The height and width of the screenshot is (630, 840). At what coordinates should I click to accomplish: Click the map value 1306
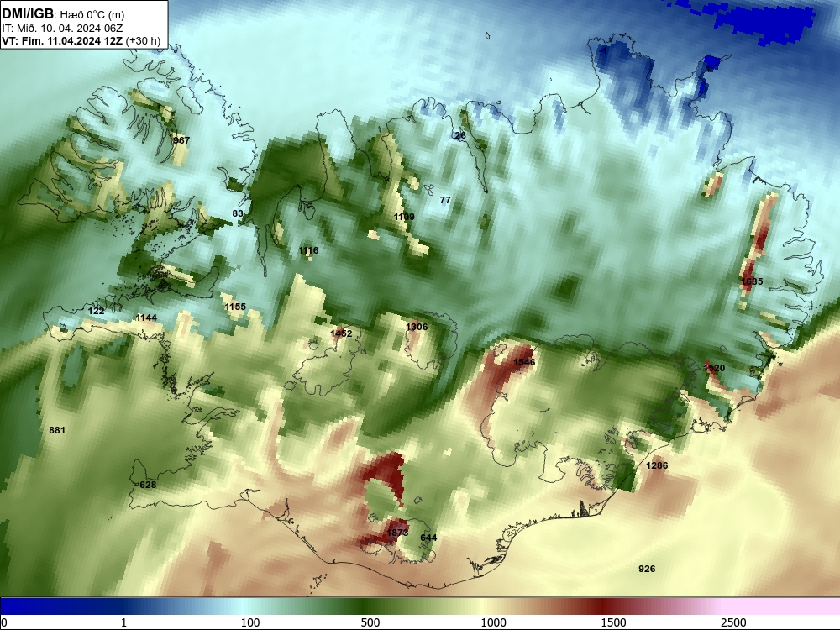[417, 327]
